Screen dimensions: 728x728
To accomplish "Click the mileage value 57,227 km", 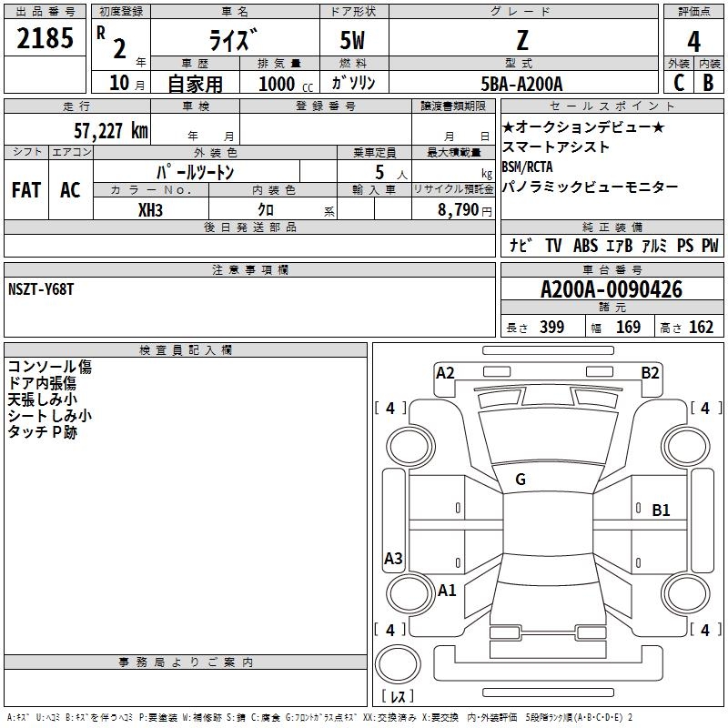I will 111,130.
